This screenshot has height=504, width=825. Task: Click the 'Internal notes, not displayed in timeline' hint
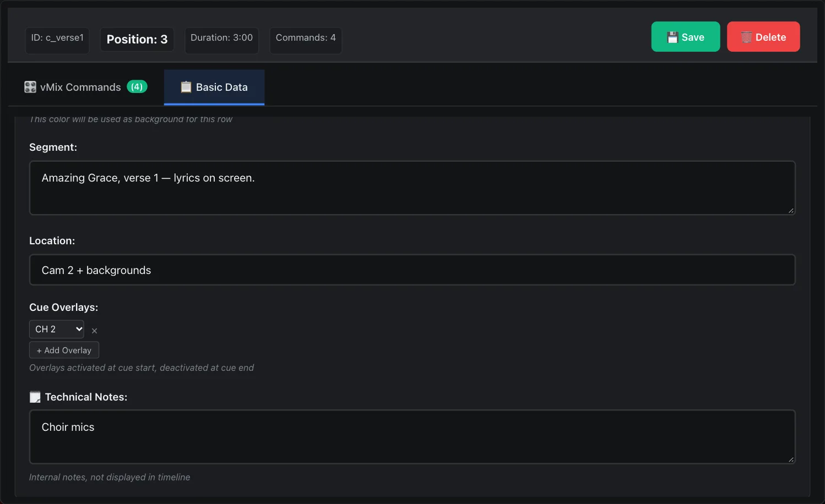(x=110, y=477)
